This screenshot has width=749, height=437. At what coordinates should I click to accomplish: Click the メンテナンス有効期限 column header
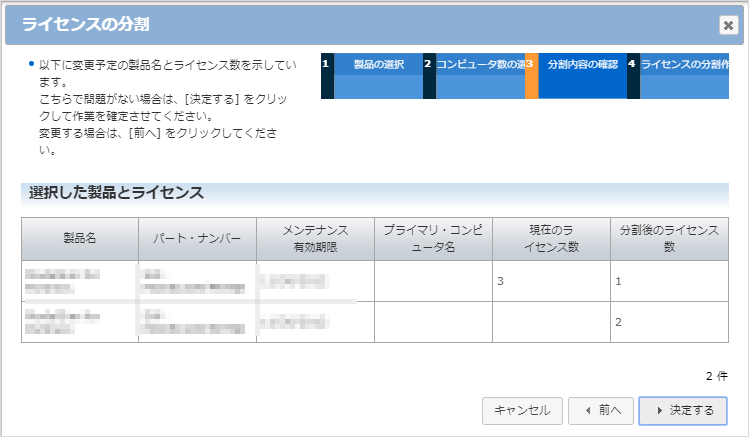315,239
